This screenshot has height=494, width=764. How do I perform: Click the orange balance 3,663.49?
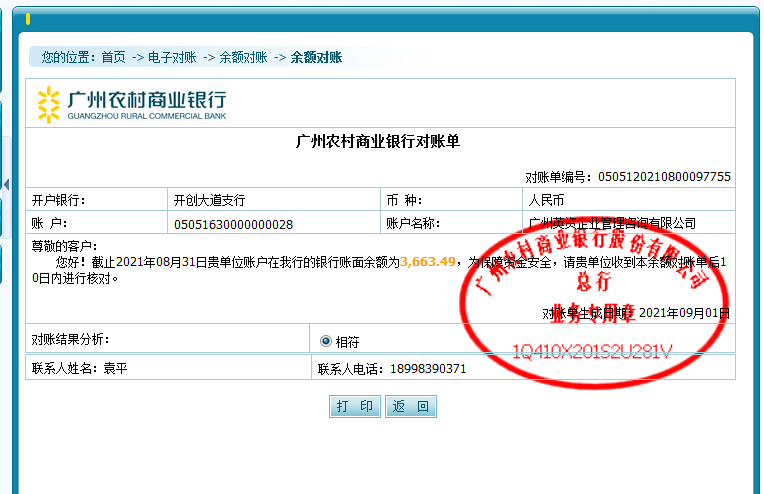(427, 262)
